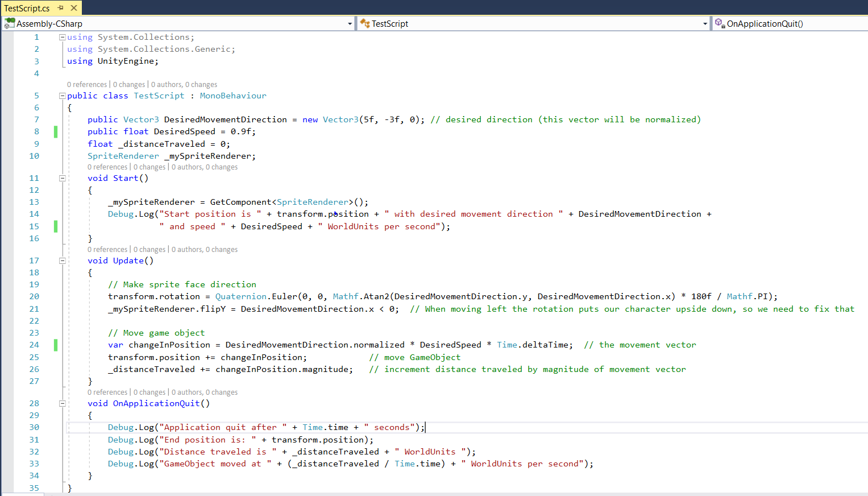Open '0 references' CodeLens above Start()
Image resolution: width=868 pixels, height=496 pixels.
click(x=107, y=167)
